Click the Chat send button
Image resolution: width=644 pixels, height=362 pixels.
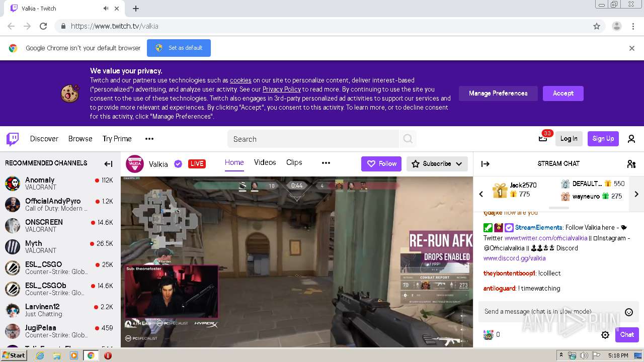627,335
